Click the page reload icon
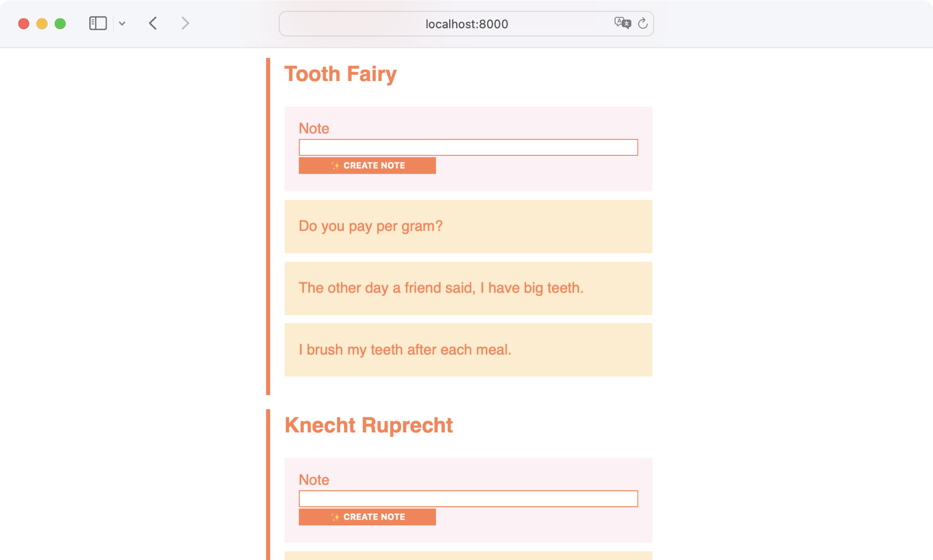Viewport: 933px width, 560px height. [643, 23]
